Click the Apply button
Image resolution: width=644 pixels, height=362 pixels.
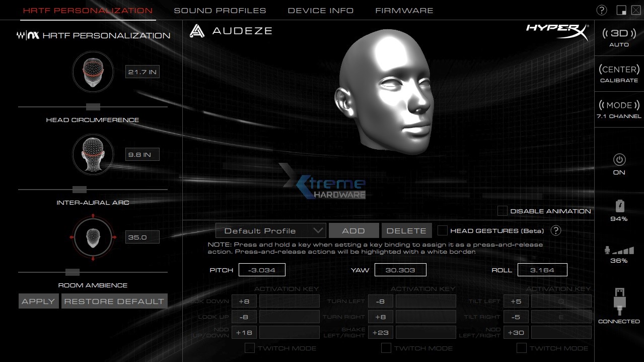click(x=38, y=301)
